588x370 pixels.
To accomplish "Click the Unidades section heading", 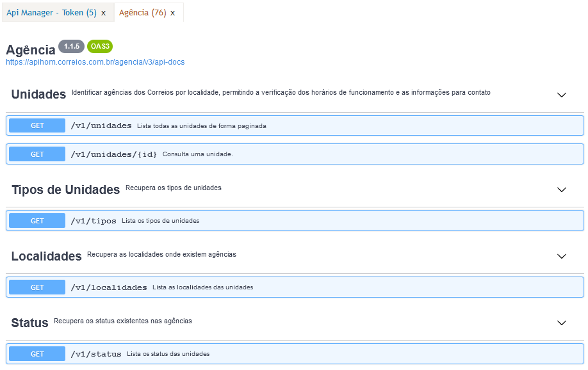I will (38, 94).
